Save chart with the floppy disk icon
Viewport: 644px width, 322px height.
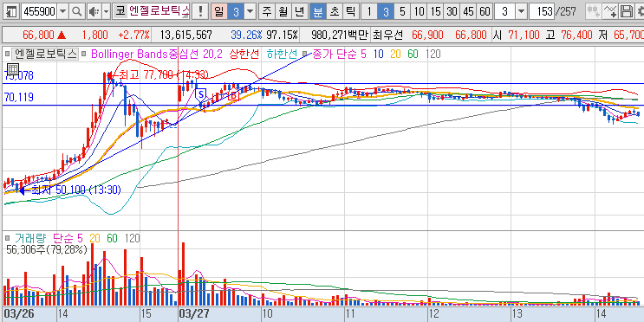[626, 11]
